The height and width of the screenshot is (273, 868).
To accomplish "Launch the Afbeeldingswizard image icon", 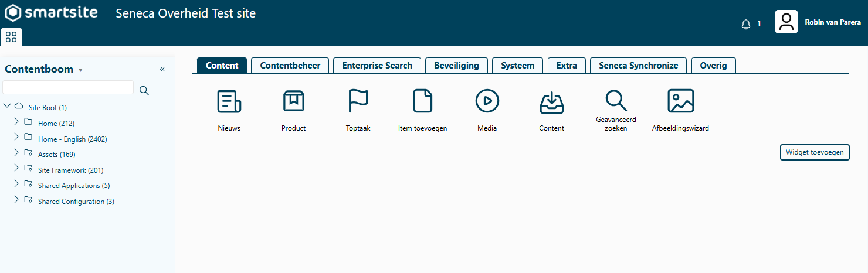I will pos(680,101).
